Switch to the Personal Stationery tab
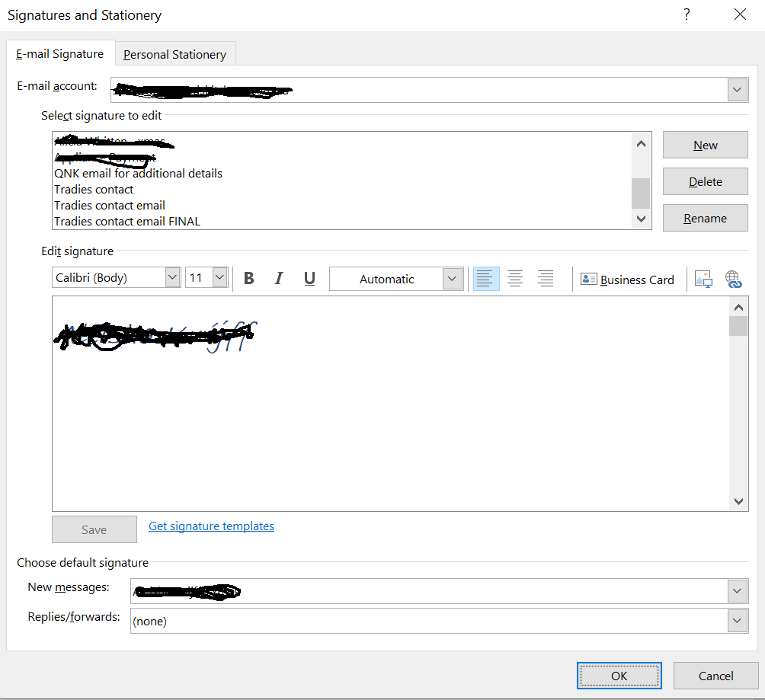The height and width of the screenshot is (700, 765). coord(175,54)
